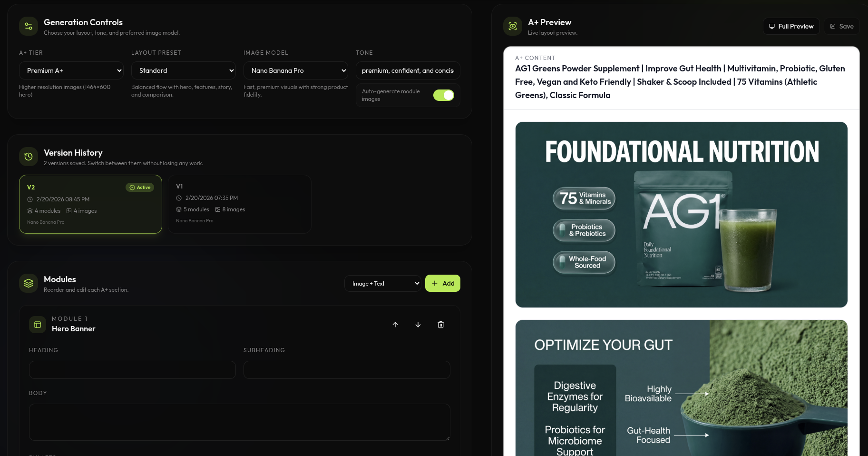Click the 'Balanced flow with hero' hint text
Image resolution: width=868 pixels, height=456 pixels.
(182, 91)
